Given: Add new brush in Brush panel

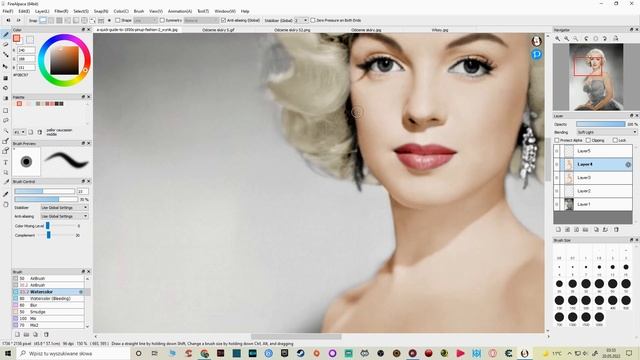Looking at the screenshot, I should [17, 334].
